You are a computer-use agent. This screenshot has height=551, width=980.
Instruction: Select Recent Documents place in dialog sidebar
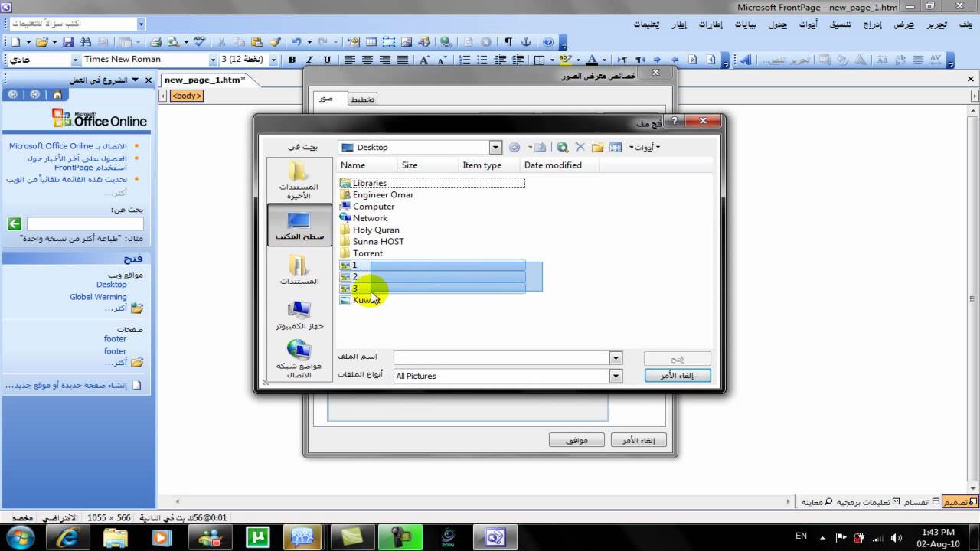click(x=299, y=180)
